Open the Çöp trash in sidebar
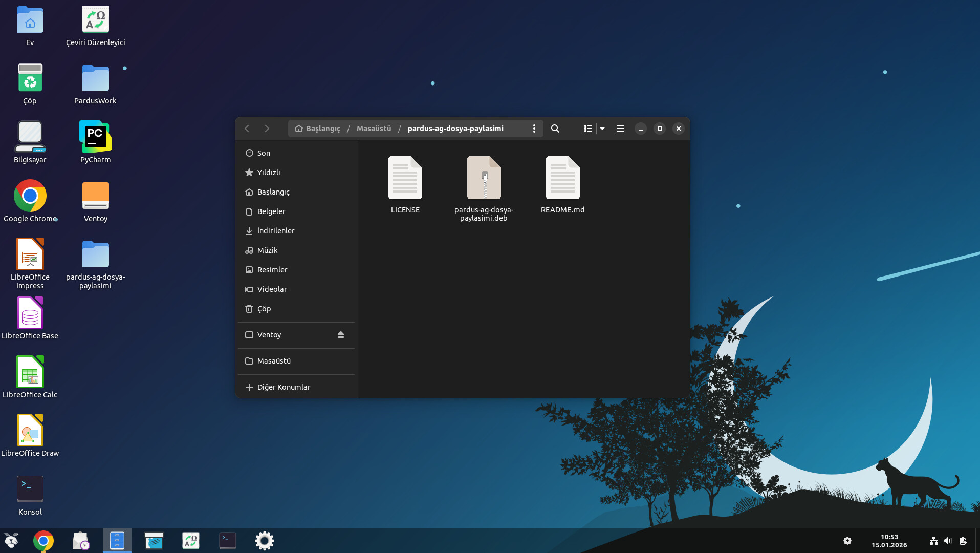980x553 pixels. [264, 309]
